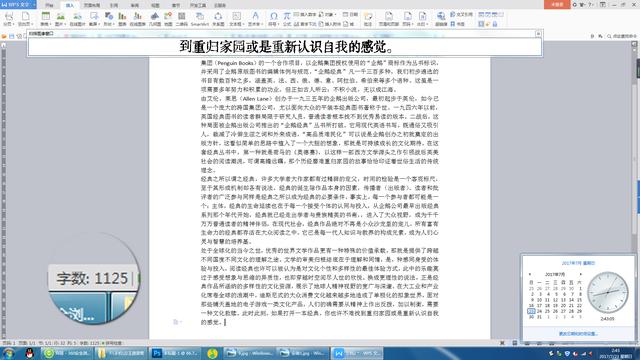Image resolution: width=640 pixels, height=360 pixels.
Task: Click 插入数字 insert number in ribbon
Action: pyautogui.click(x=305, y=14)
